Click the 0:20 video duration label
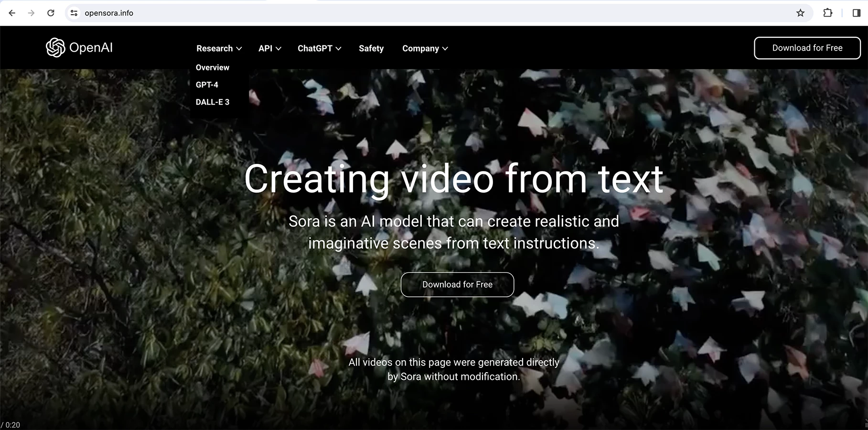 [11, 425]
